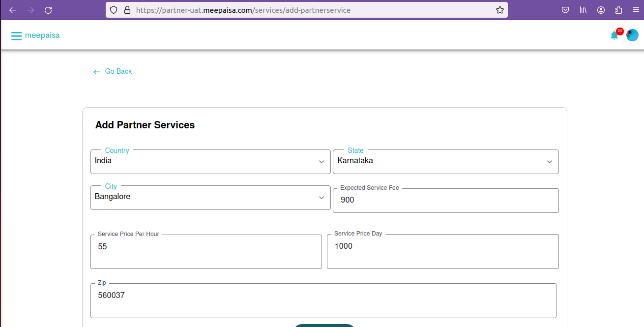Open the Firefox account icon
Image resolution: width=644 pixels, height=327 pixels.
[x=601, y=10]
